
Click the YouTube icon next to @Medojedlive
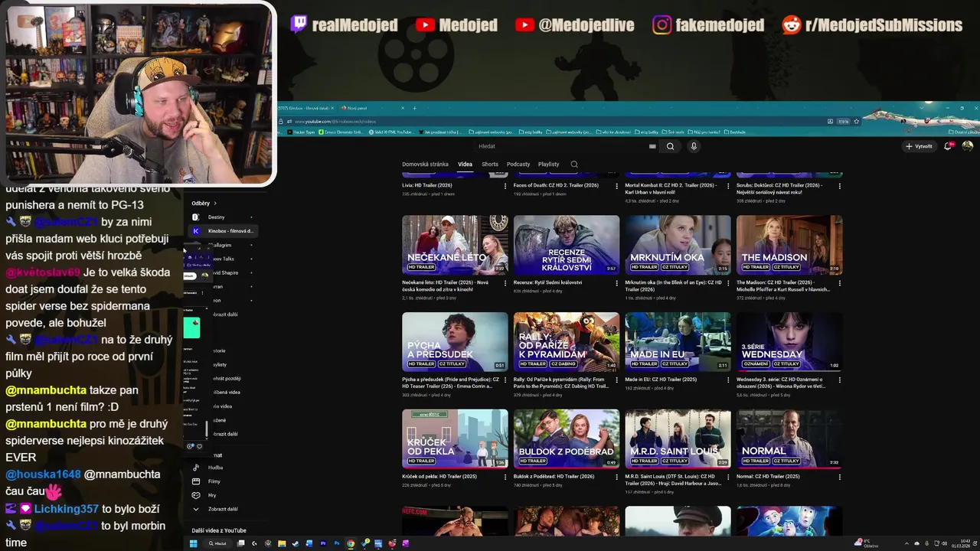tap(524, 25)
